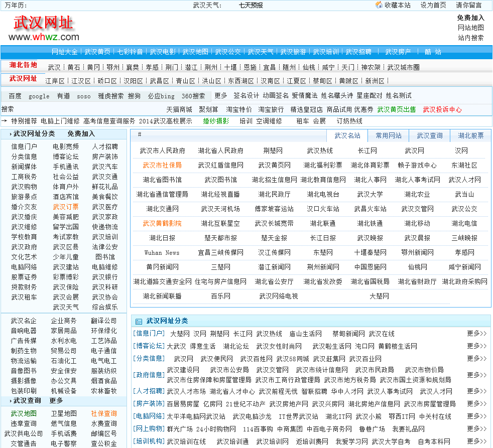Open the 大楚网 link in the 武汉名站 grid
The height and width of the screenshot is (448, 493).
[x=379, y=296]
